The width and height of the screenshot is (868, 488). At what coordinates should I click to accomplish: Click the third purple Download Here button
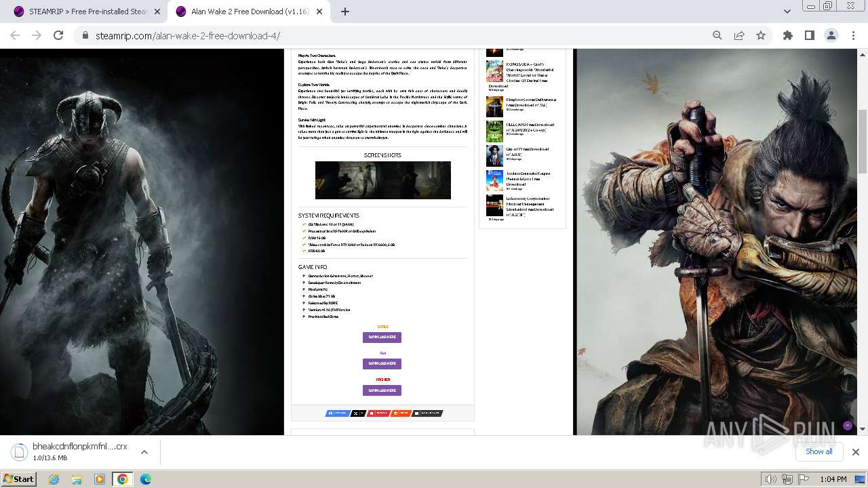coord(382,390)
